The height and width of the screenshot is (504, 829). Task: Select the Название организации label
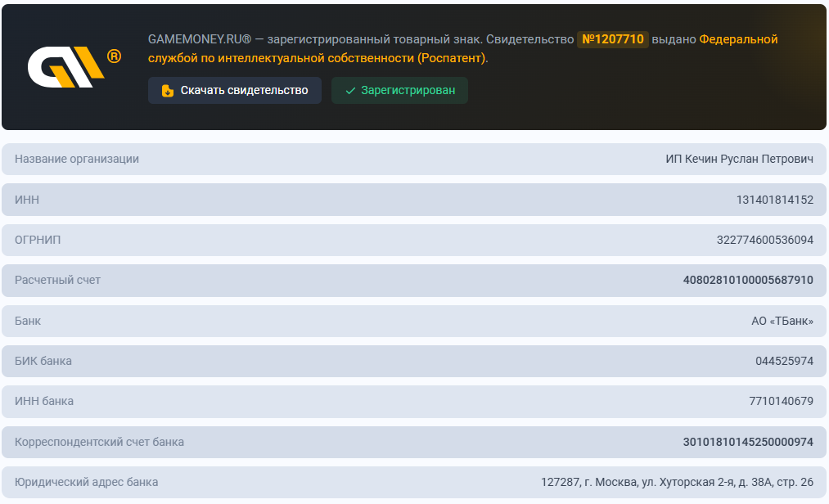(x=77, y=160)
